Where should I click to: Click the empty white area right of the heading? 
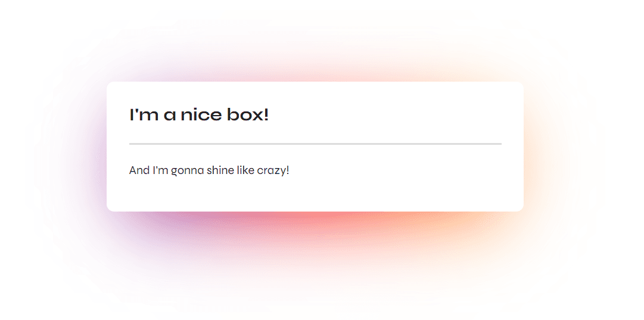point(387,114)
